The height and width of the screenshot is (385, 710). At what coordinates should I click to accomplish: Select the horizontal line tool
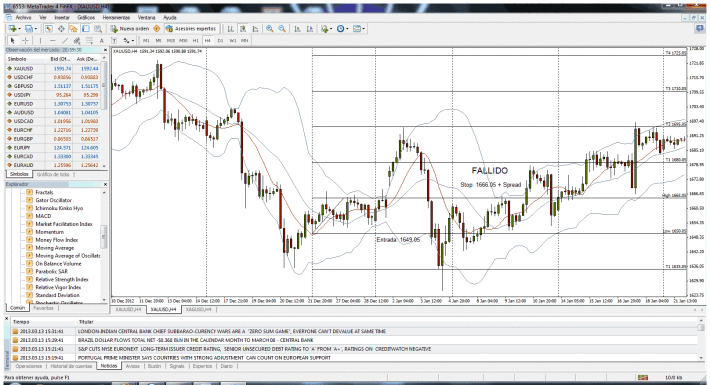52,40
